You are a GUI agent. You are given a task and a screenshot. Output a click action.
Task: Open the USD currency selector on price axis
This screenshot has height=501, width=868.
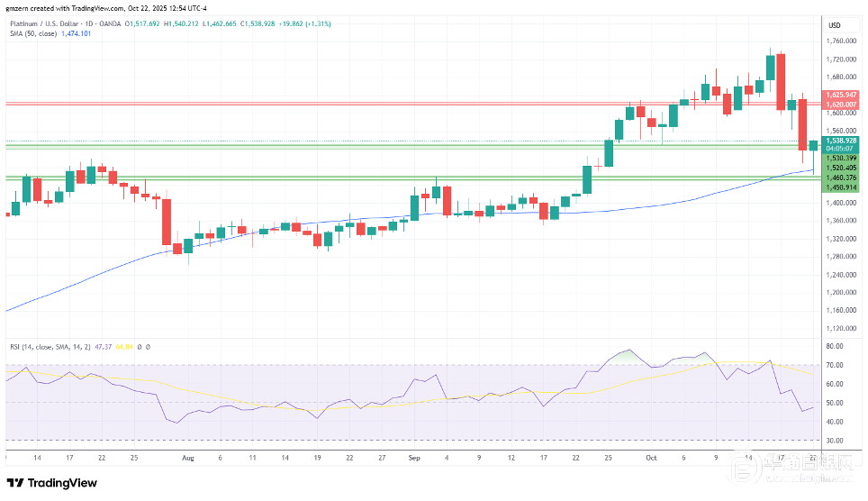[x=834, y=23]
